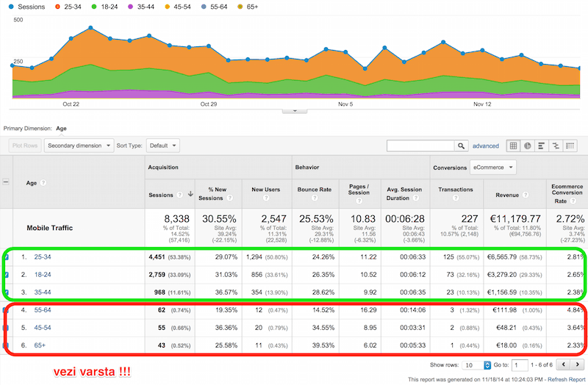Focus the Go to page number field
The height and width of the screenshot is (385, 588).
click(520, 364)
